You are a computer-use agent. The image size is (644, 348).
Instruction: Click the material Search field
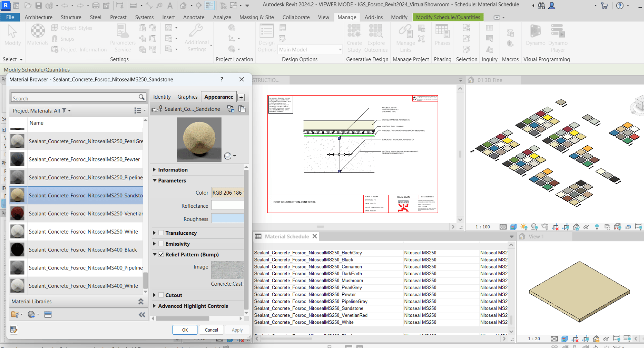pyautogui.click(x=79, y=98)
